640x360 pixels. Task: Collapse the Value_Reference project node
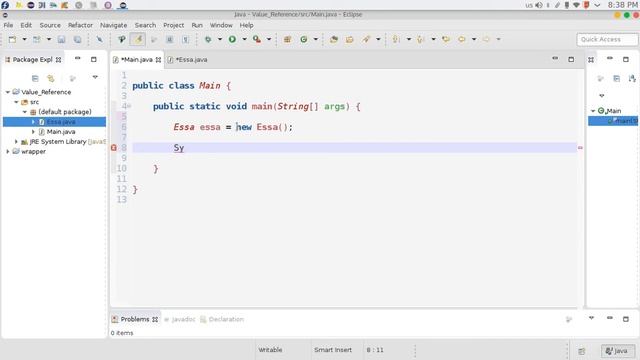point(8,92)
